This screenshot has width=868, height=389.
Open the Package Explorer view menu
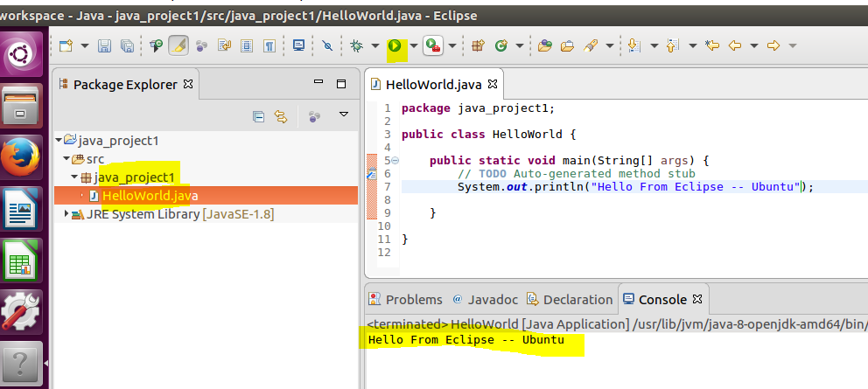tap(344, 115)
